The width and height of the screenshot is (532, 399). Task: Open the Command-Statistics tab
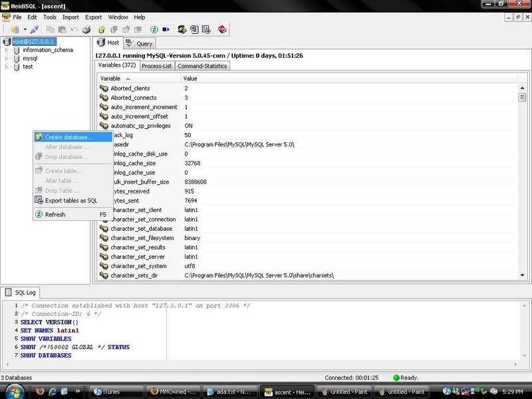coord(202,66)
